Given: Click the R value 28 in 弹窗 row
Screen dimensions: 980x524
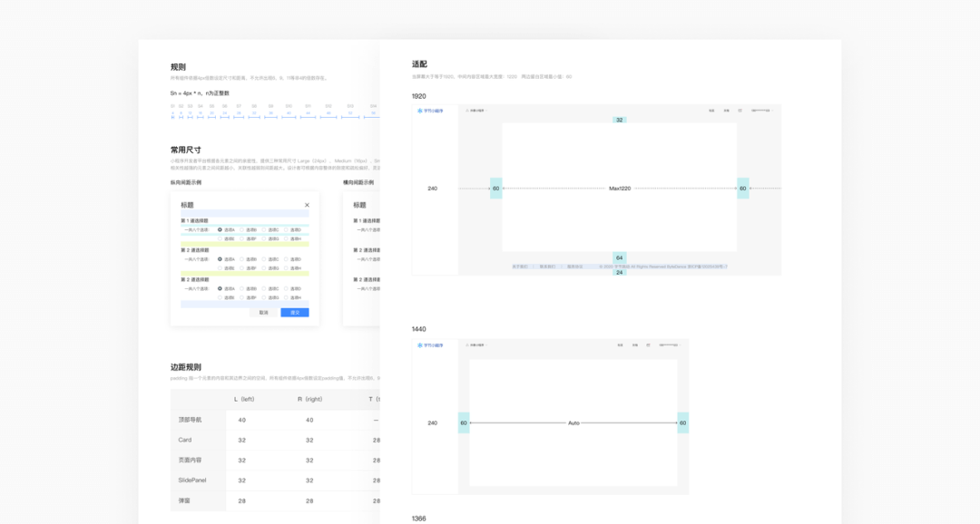Looking at the screenshot, I should (x=309, y=501).
